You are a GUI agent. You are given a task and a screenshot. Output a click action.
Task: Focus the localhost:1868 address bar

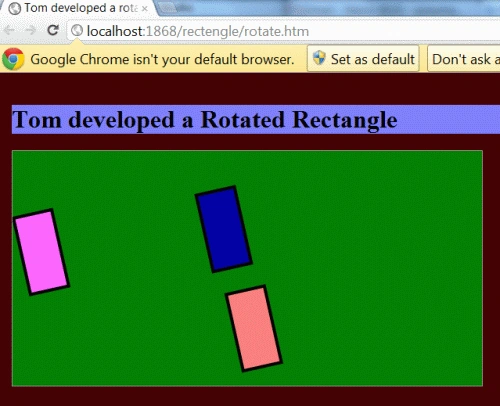click(283, 31)
